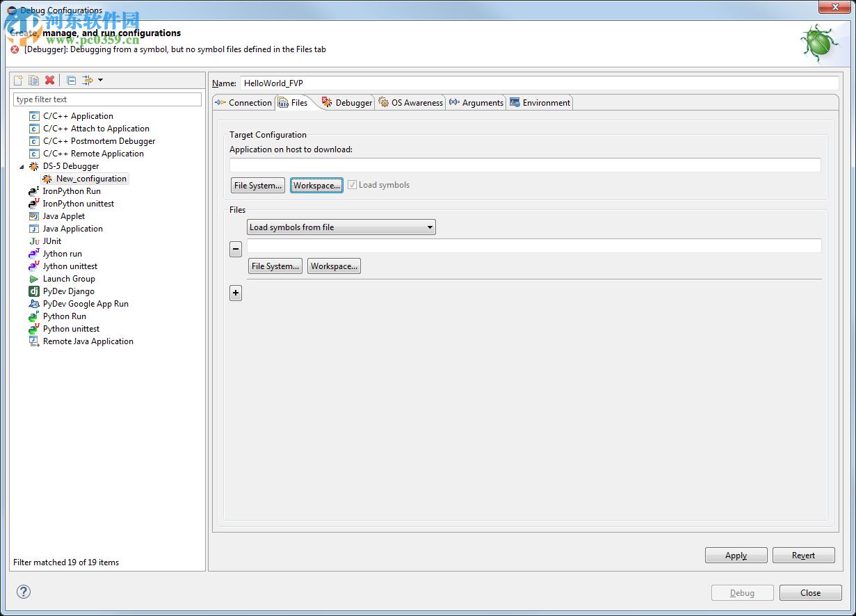
Task: Click the new launch configuration icon
Action: (19, 81)
